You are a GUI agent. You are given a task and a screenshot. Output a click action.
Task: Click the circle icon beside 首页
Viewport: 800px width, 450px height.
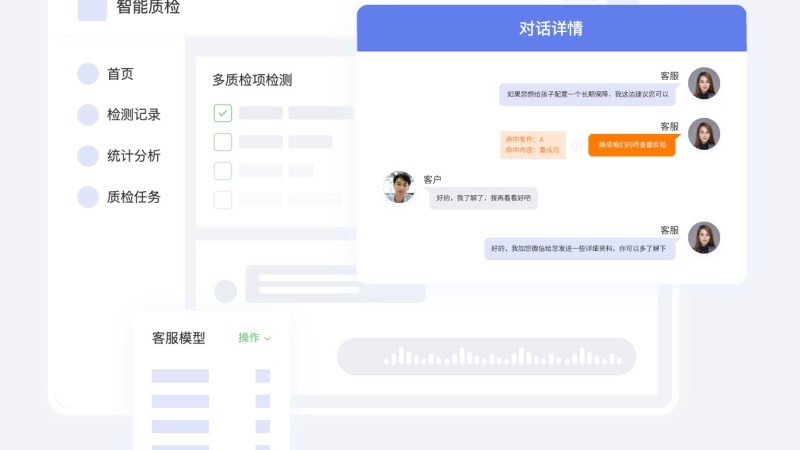click(x=88, y=74)
